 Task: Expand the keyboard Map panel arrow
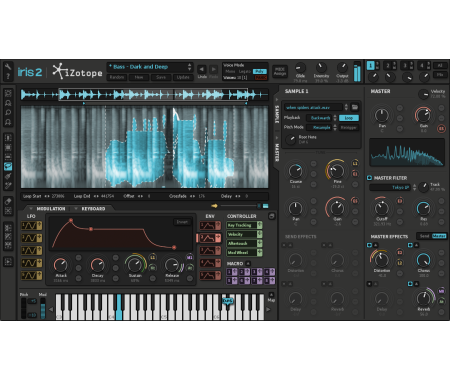click(x=271, y=295)
